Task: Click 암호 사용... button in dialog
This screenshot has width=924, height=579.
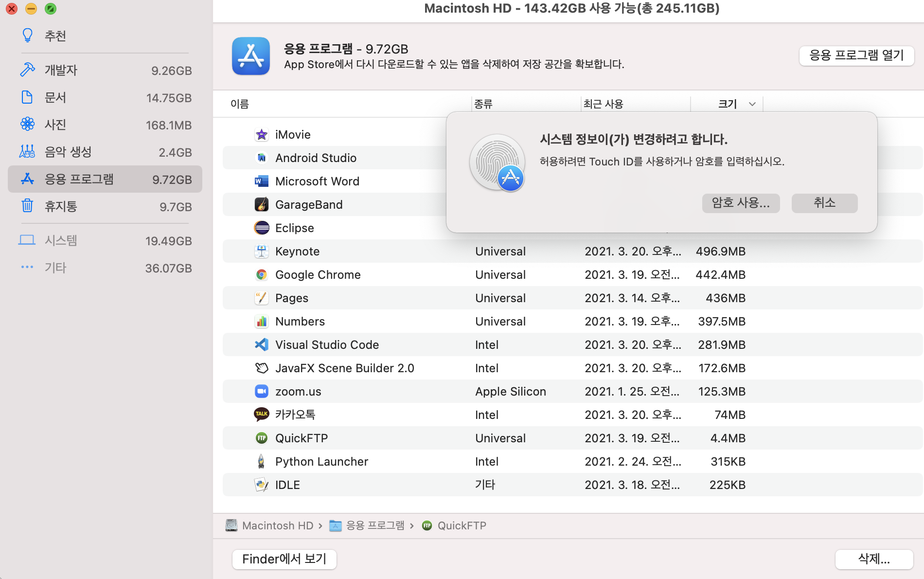Action: [x=741, y=203]
